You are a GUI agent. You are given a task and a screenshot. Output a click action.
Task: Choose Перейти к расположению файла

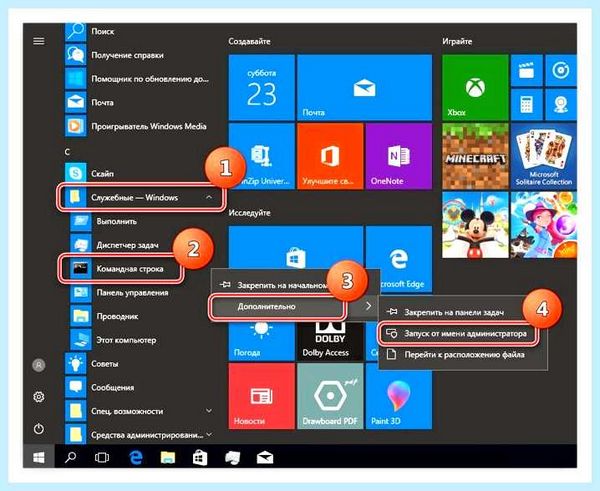[x=463, y=355]
